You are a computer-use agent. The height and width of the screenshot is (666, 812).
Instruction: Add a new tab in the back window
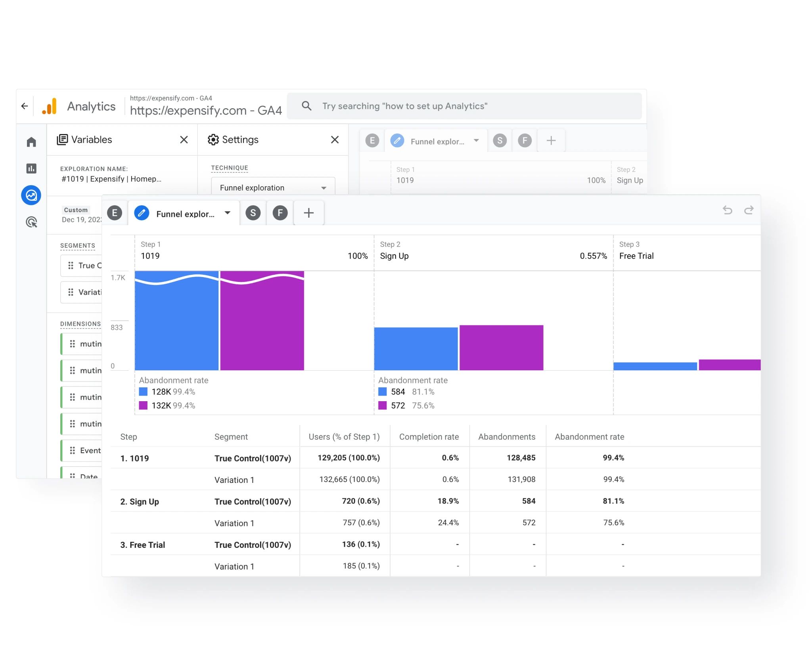pos(551,140)
